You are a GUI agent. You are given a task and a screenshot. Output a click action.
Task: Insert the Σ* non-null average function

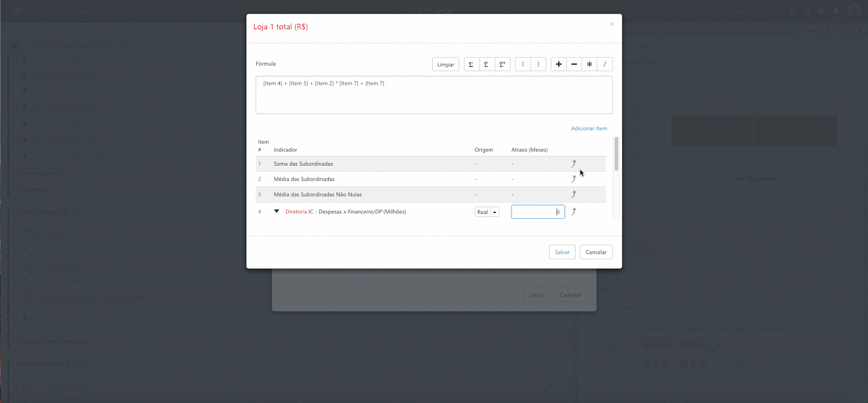(502, 65)
